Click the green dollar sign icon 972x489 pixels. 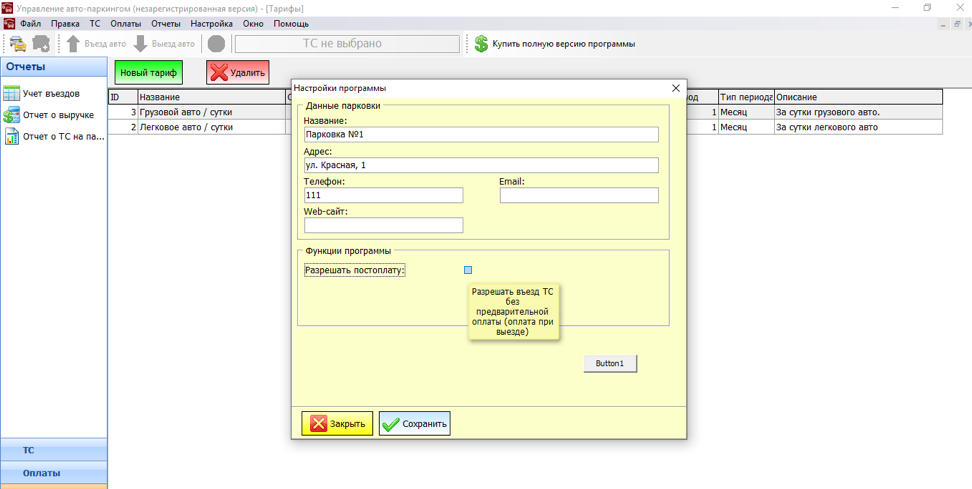[481, 44]
